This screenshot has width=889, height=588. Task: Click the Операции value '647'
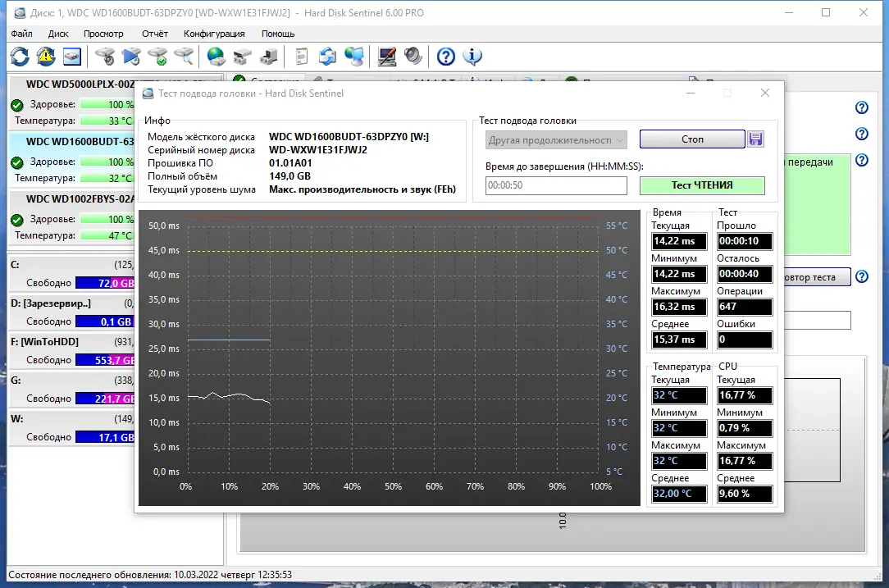click(x=745, y=307)
